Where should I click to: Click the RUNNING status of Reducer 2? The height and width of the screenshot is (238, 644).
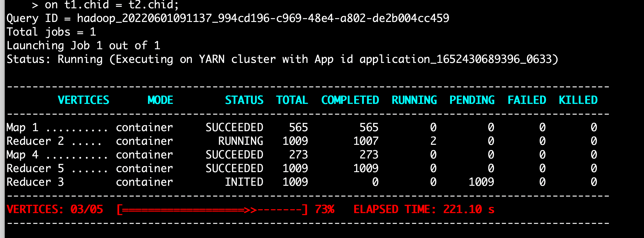241,141
